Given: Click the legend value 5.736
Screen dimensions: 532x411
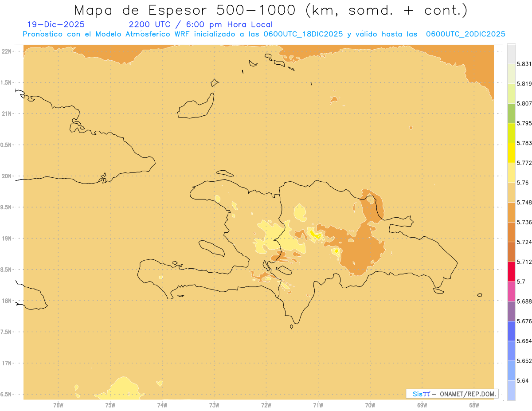Looking at the screenshot, I should 524,222.
